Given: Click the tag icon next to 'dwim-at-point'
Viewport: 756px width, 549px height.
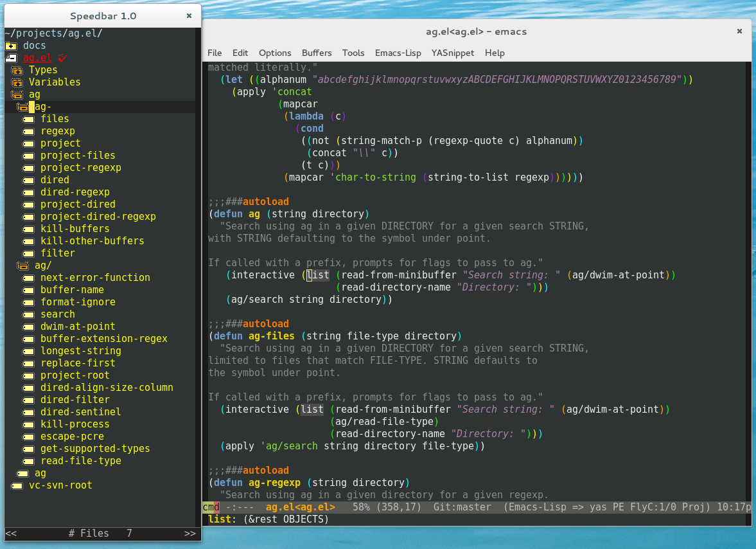Looking at the screenshot, I should click(x=28, y=327).
